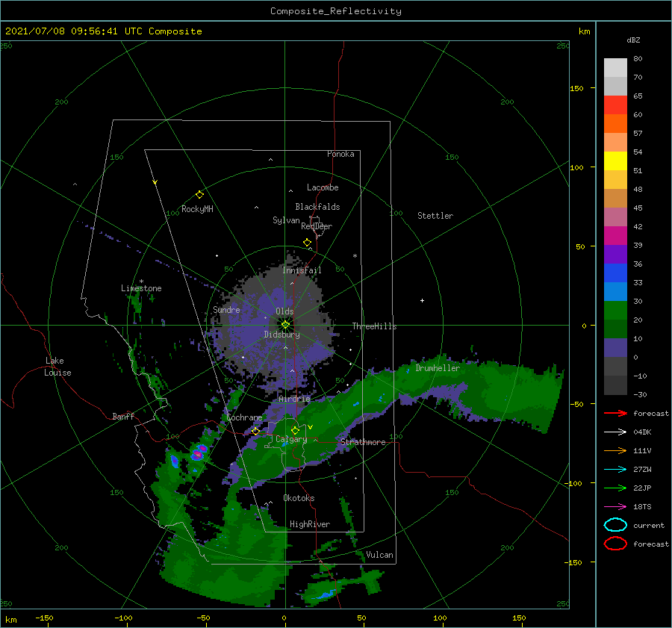Select the slate-purple swatch between 10 and 0
Viewport: 672px width, 628px height.
[x=615, y=347]
